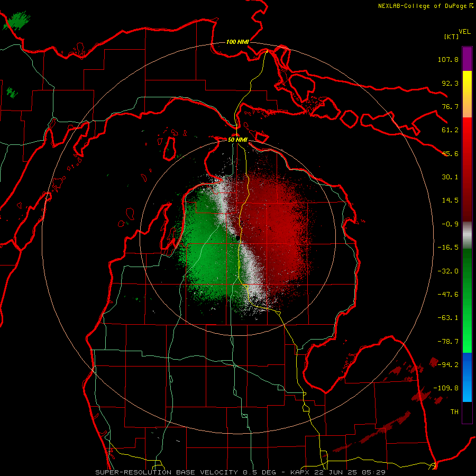Click the -16.5 scale label
This screenshot has height=476, width=476.
[x=448, y=248]
